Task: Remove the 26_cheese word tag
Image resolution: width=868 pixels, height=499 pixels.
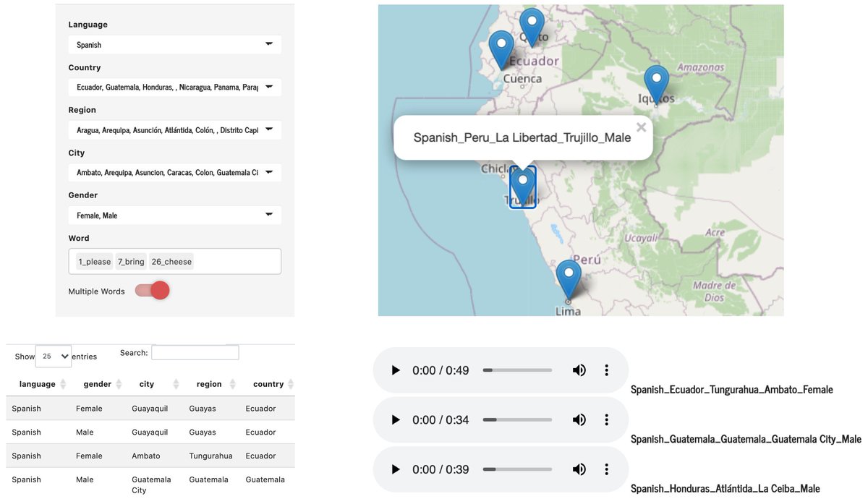Action: (171, 262)
